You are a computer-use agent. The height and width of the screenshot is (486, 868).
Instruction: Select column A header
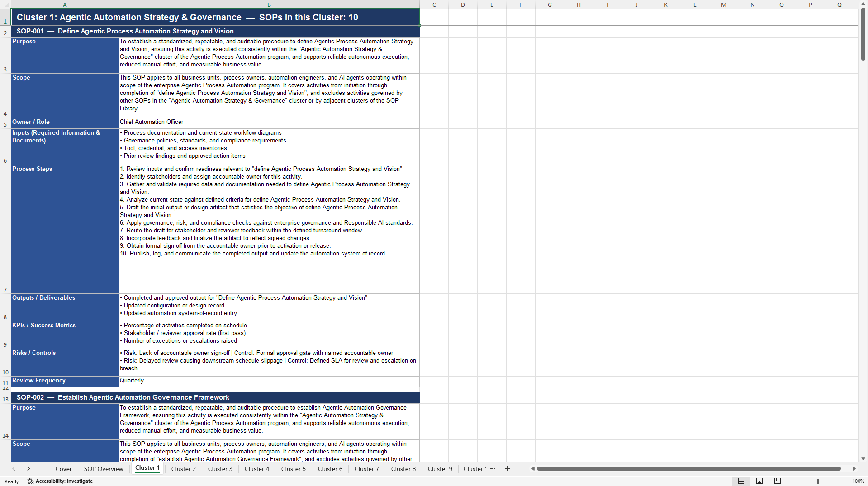coord(65,5)
